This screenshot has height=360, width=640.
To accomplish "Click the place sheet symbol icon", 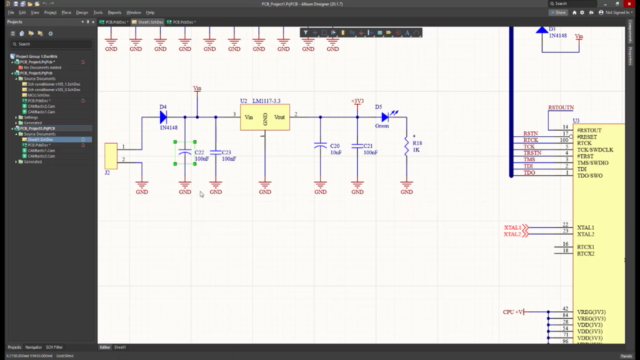I will (x=380, y=33).
